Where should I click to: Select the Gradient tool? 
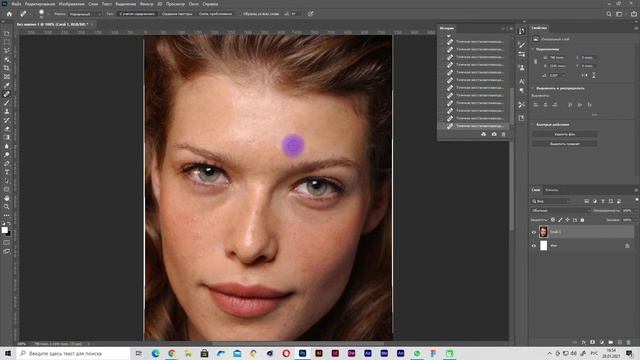pyautogui.click(x=7, y=138)
